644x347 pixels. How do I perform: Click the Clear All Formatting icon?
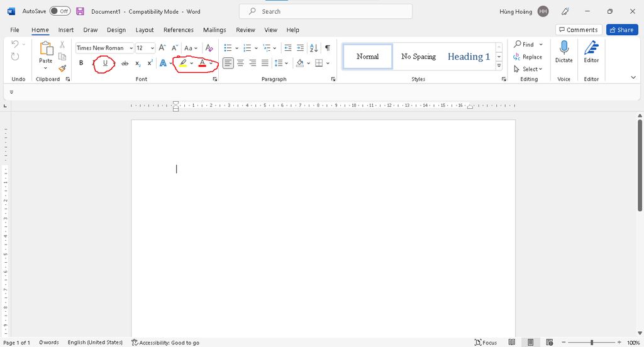coord(209,48)
